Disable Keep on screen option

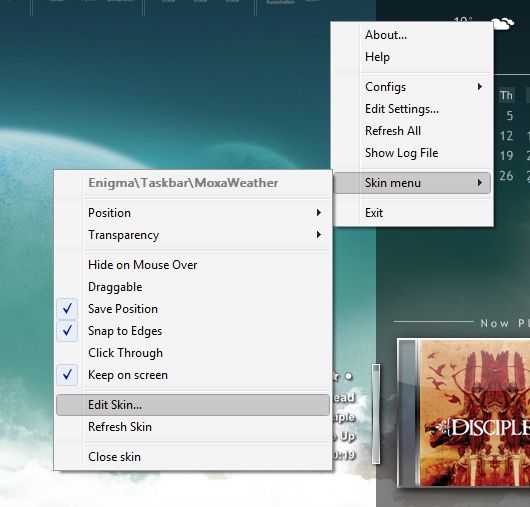click(193, 375)
